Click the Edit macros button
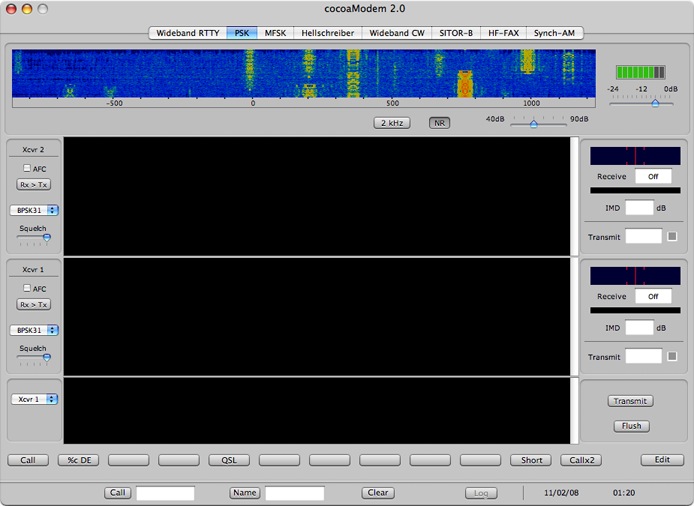This screenshot has width=694, height=506. (x=662, y=460)
